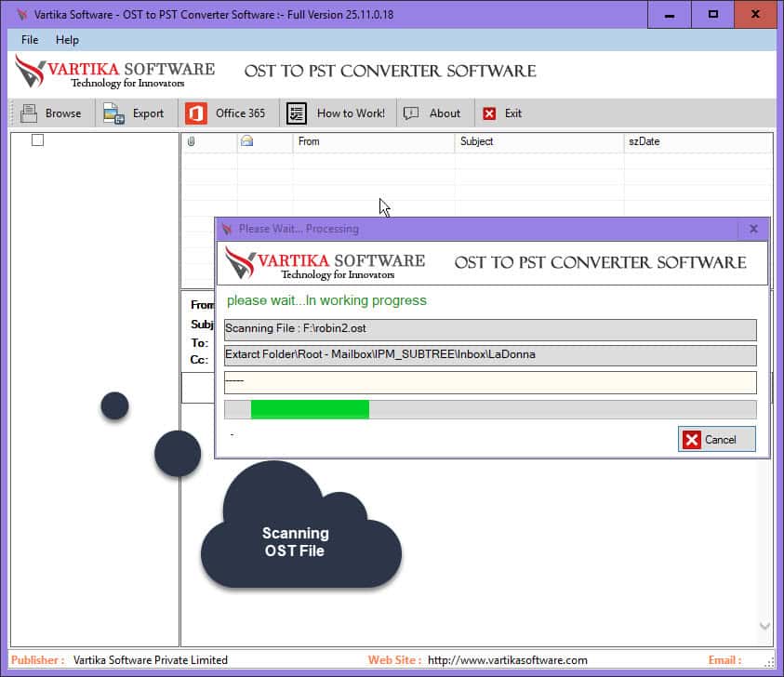Click the szDate column header

pos(698,141)
